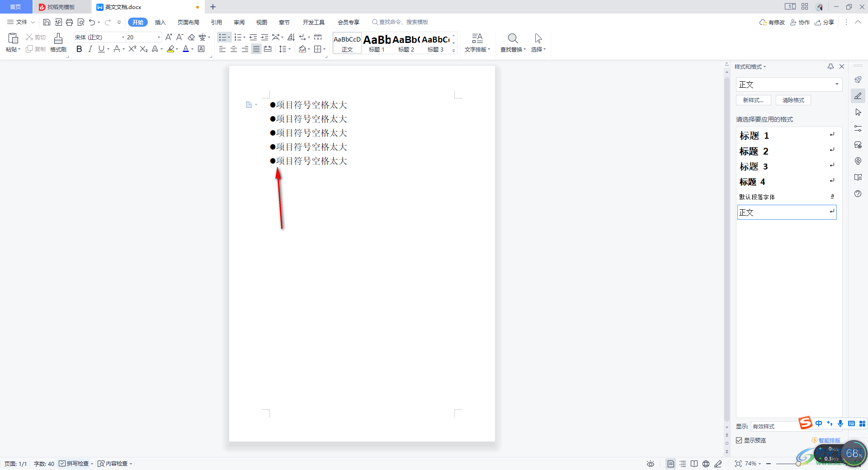Click the Select (选择) cursor tool

pos(538,43)
